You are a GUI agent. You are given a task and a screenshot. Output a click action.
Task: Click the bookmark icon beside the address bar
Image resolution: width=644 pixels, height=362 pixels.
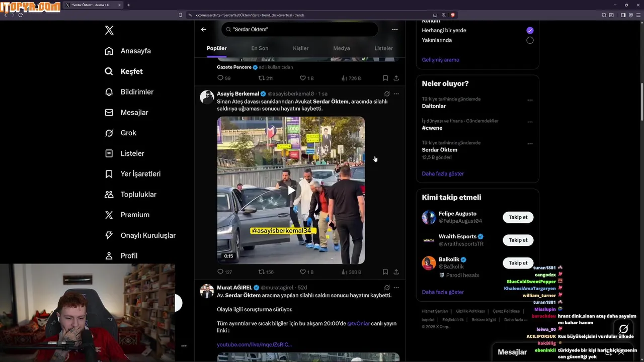(181, 15)
